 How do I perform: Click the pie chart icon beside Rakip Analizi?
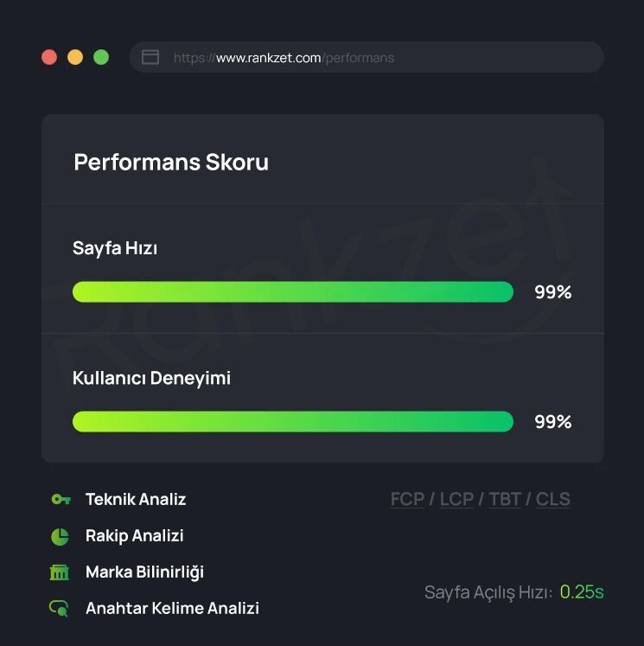[x=60, y=536]
